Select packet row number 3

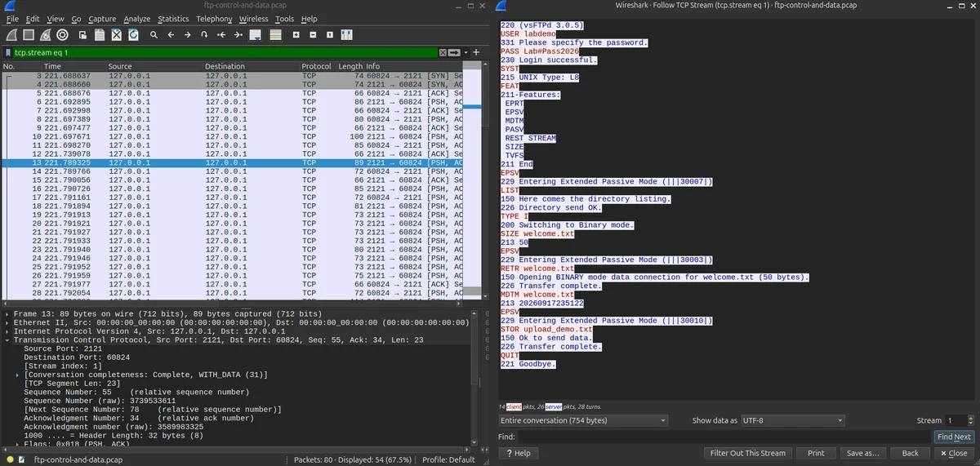pos(232,75)
